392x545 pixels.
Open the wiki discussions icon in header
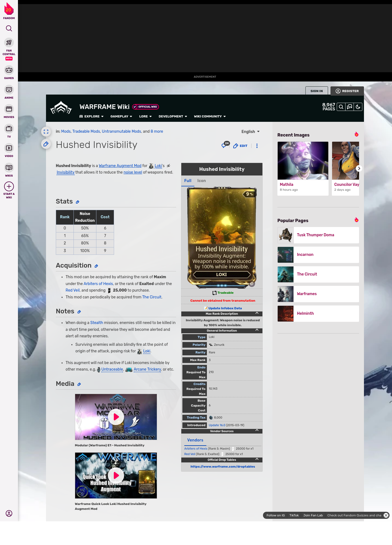(350, 107)
